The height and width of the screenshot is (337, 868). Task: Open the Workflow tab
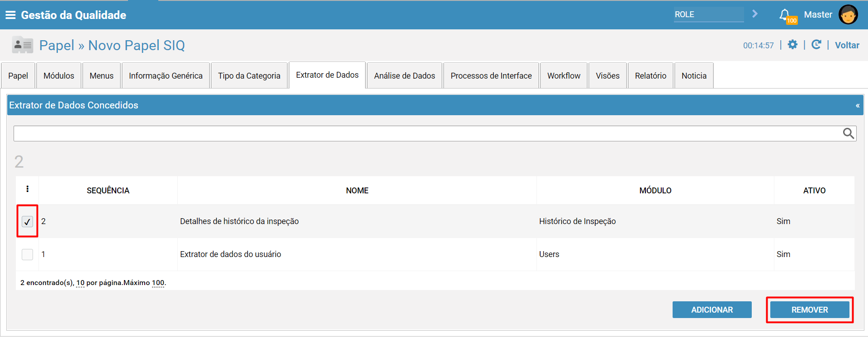pos(564,75)
